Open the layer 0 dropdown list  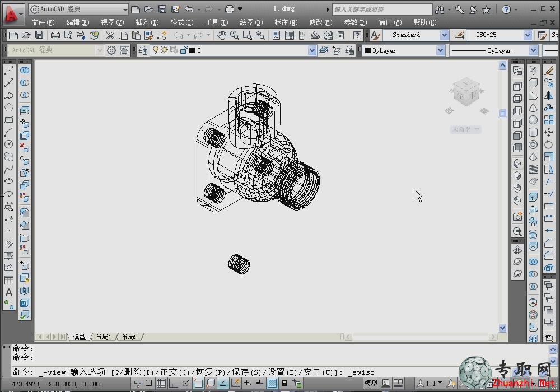(312, 50)
